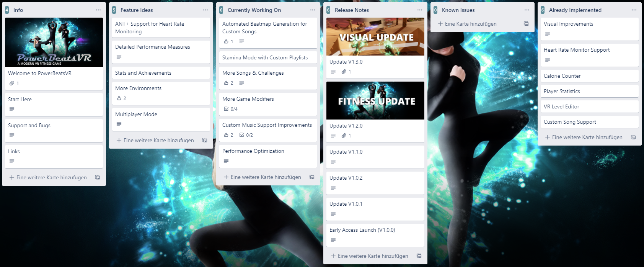Open the Visual Update cover image card
The image size is (644, 267).
(x=375, y=37)
